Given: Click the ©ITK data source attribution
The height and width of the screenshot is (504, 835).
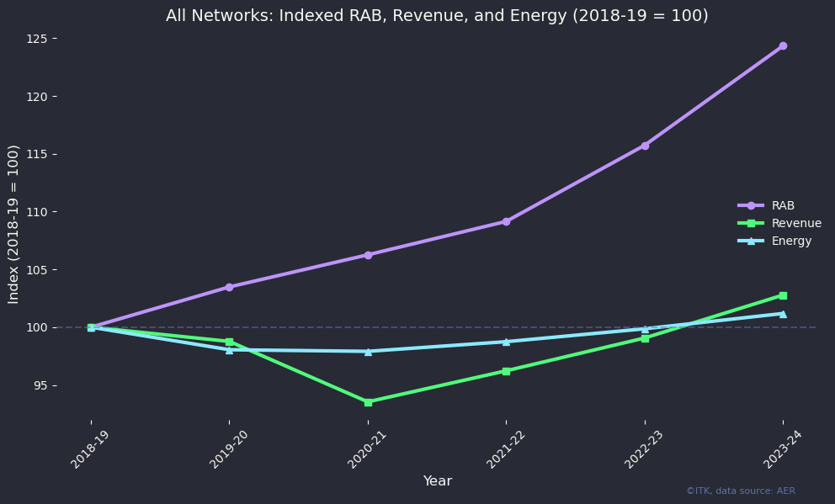Looking at the screenshot, I should pyautogui.click(x=740, y=491).
